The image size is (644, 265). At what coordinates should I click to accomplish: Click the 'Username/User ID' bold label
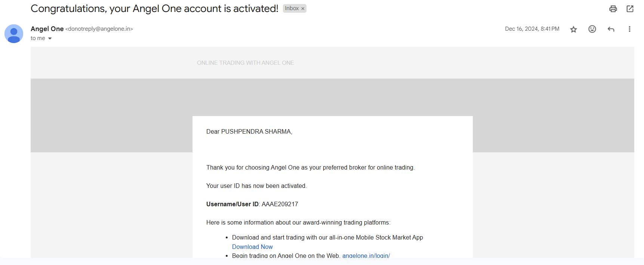coord(232,204)
